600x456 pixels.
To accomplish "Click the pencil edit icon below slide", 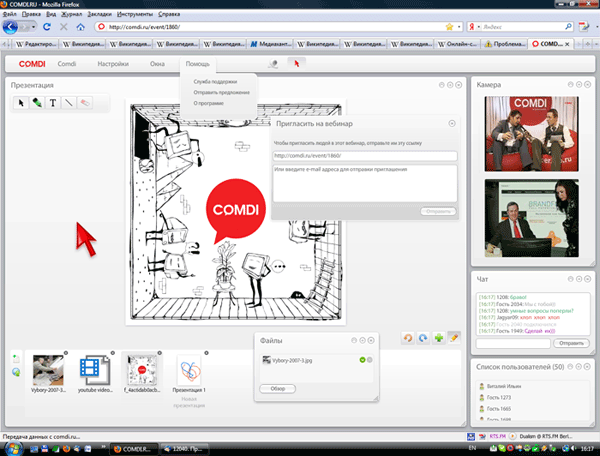I will pos(454,338).
